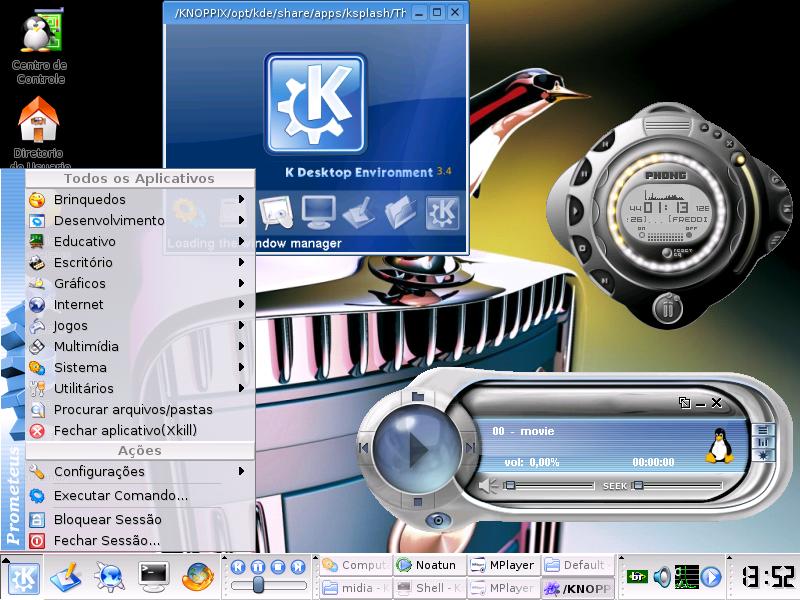
Task: Switch to /KNOPP taskbar button
Action: click(578, 588)
